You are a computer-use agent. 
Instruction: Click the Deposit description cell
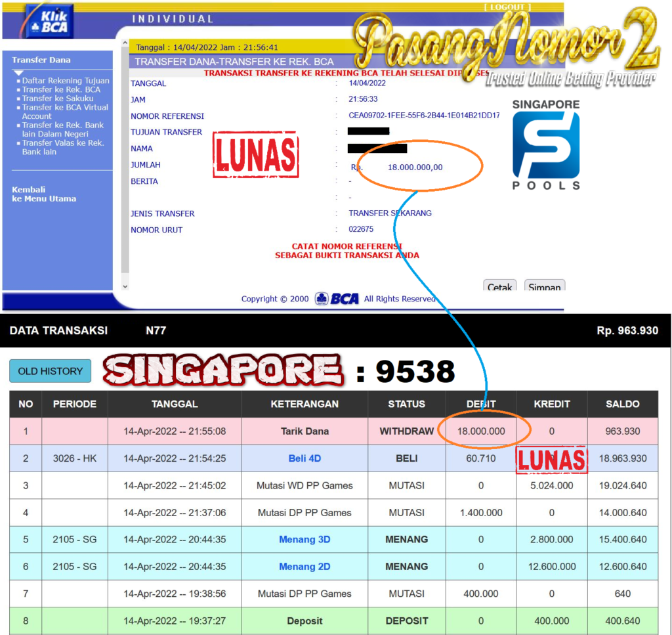304,621
